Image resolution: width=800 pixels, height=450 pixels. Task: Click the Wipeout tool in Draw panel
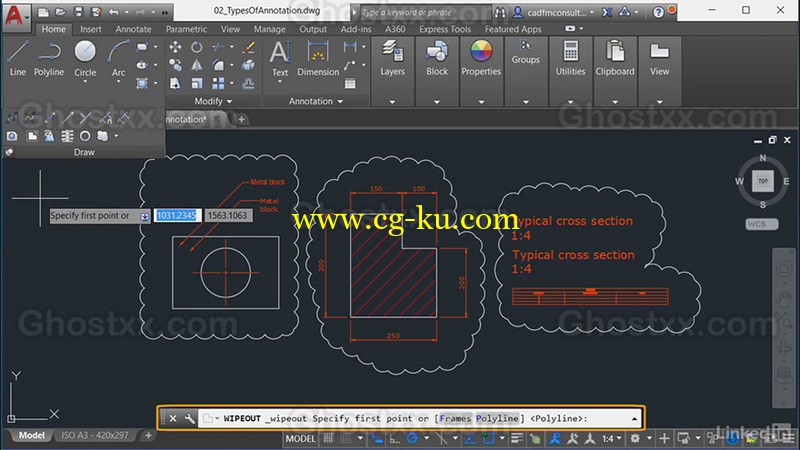tap(31, 136)
